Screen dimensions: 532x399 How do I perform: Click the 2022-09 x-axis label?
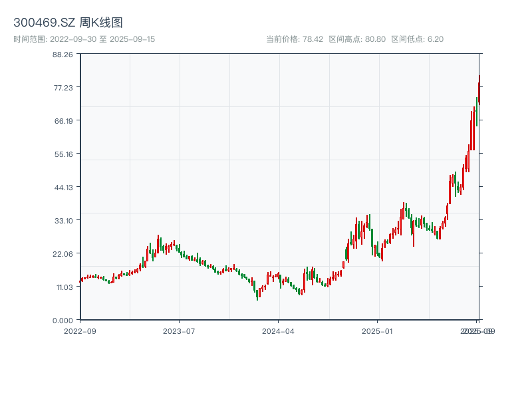(80, 331)
